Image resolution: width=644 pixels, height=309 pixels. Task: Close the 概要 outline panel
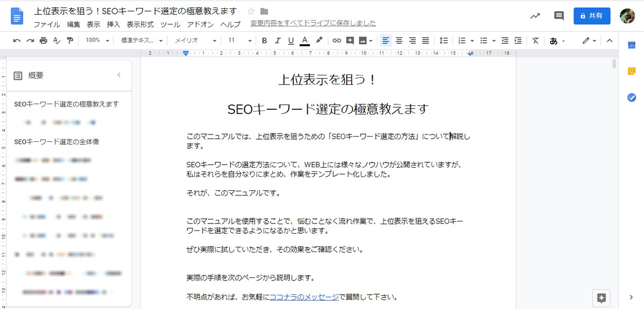[x=119, y=75]
